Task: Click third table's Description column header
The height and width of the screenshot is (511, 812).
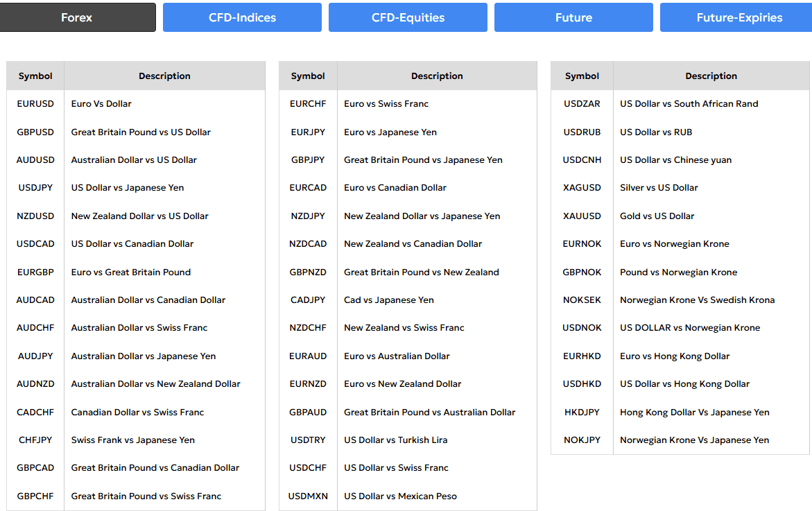Action: (711, 76)
